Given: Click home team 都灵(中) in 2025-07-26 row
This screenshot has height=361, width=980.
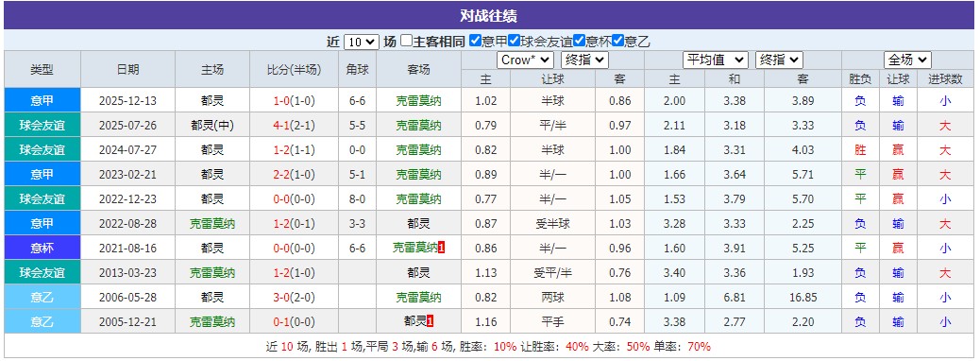Looking at the screenshot, I should click(x=212, y=125).
